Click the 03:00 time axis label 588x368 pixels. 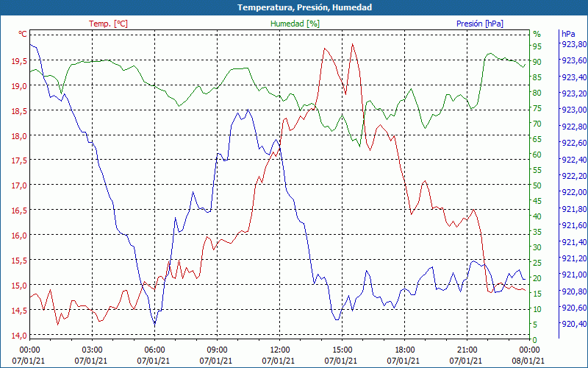pos(92,350)
